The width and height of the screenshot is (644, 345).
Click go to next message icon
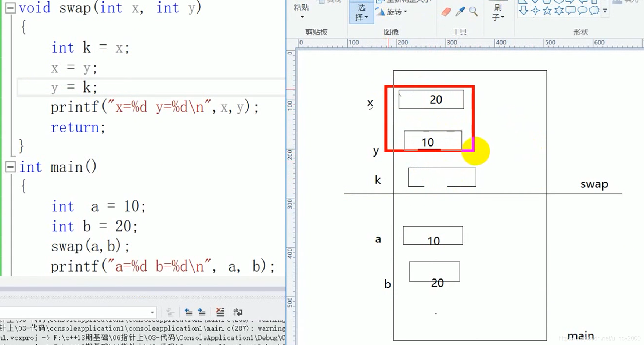[202, 312]
